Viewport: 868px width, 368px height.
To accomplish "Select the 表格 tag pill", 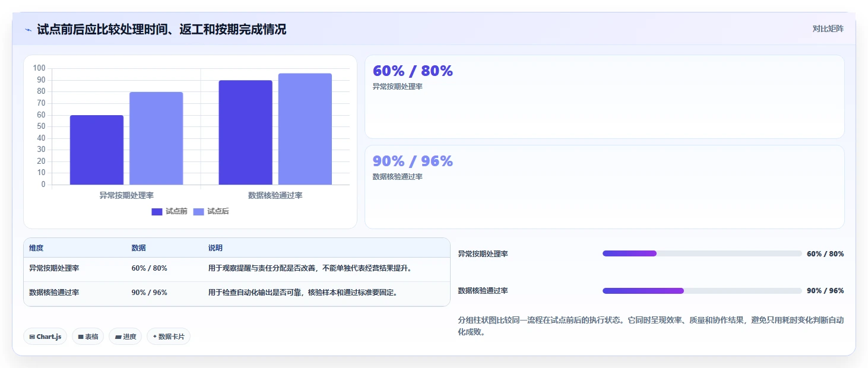I will [88, 337].
